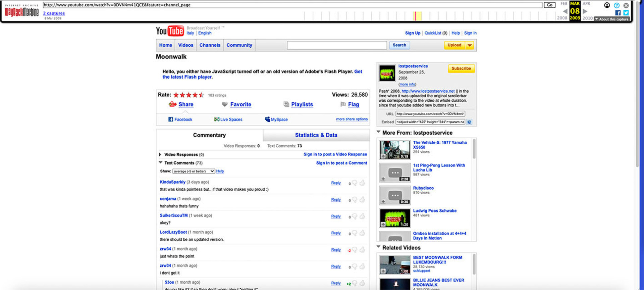Screen dimensions: 644x290
Task: Select the Commentary tab
Action: 209,135
